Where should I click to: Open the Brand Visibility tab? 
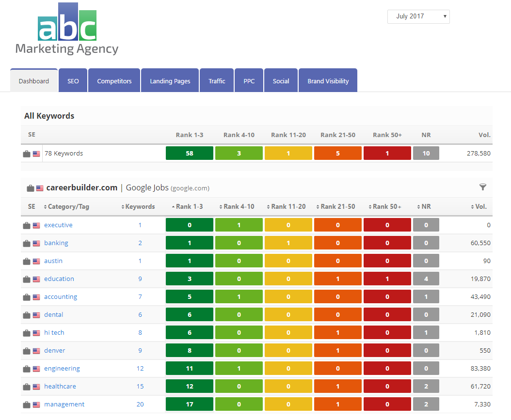pyautogui.click(x=328, y=81)
